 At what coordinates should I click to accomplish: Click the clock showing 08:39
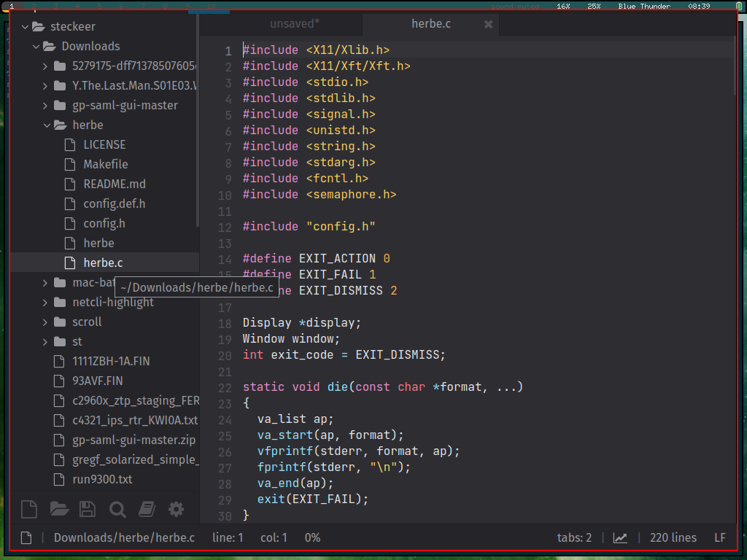pos(699,6)
